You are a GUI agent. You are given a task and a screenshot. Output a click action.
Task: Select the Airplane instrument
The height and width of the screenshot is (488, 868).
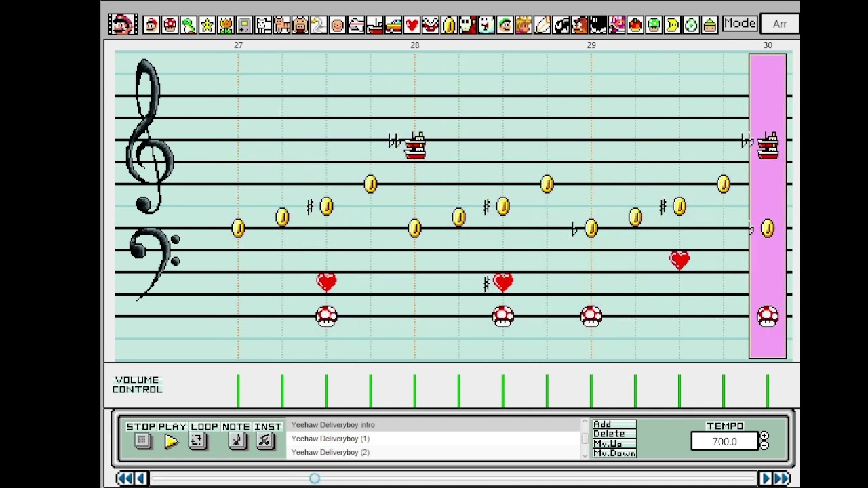pos(356,25)
